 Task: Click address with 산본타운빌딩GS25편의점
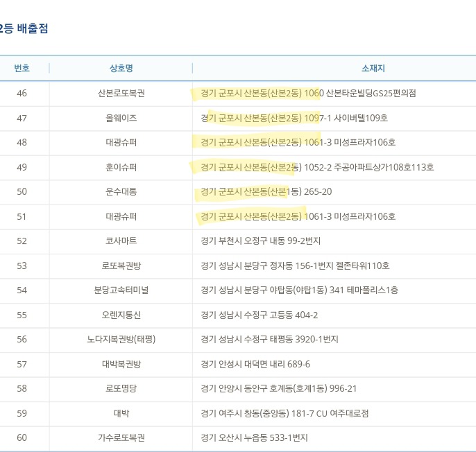pyautogui.click(x=308, y=93)
